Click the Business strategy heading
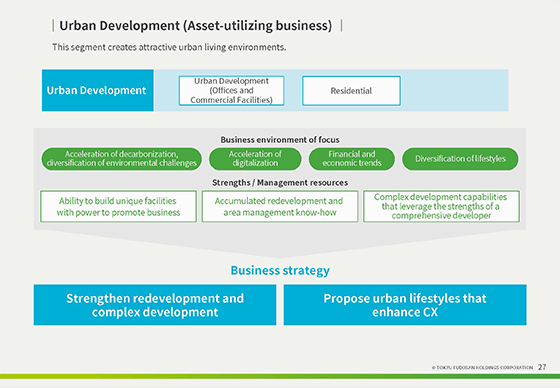The width and height of the screenshot is (560, 388). (x=280, y=270)
